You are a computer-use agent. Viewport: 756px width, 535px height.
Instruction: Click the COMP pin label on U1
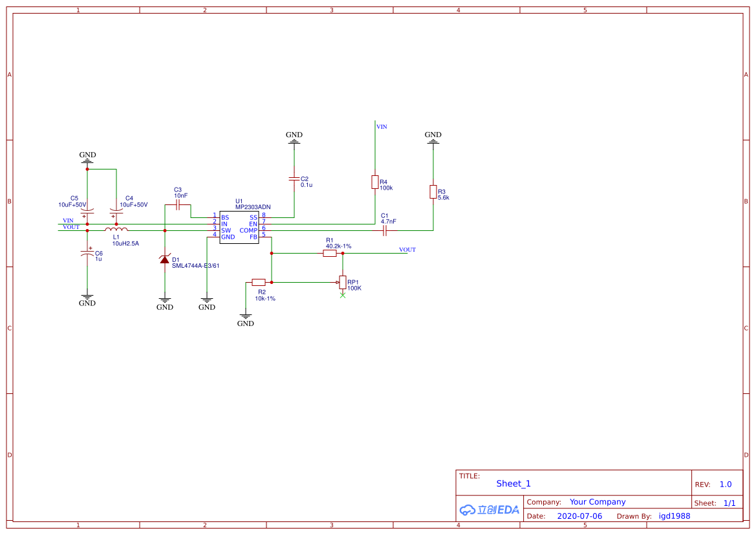coord(249,230)
